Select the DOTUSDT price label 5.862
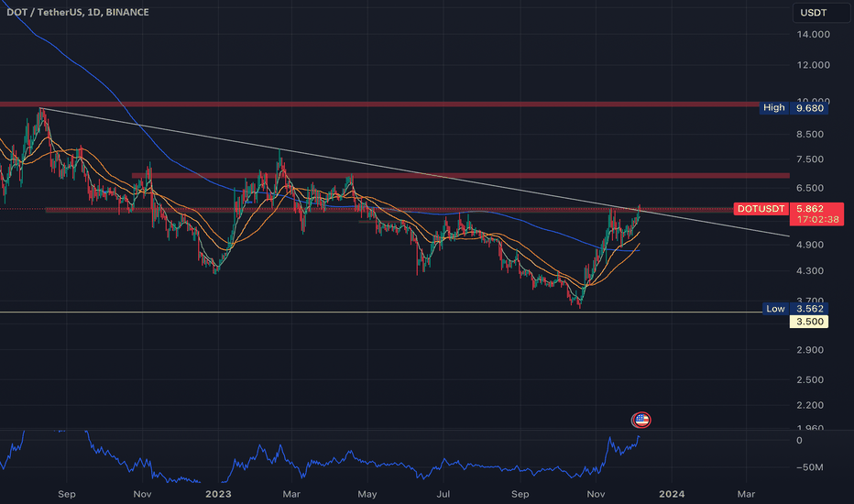This screenshot has height=504, width=854. tap(789, 209)
